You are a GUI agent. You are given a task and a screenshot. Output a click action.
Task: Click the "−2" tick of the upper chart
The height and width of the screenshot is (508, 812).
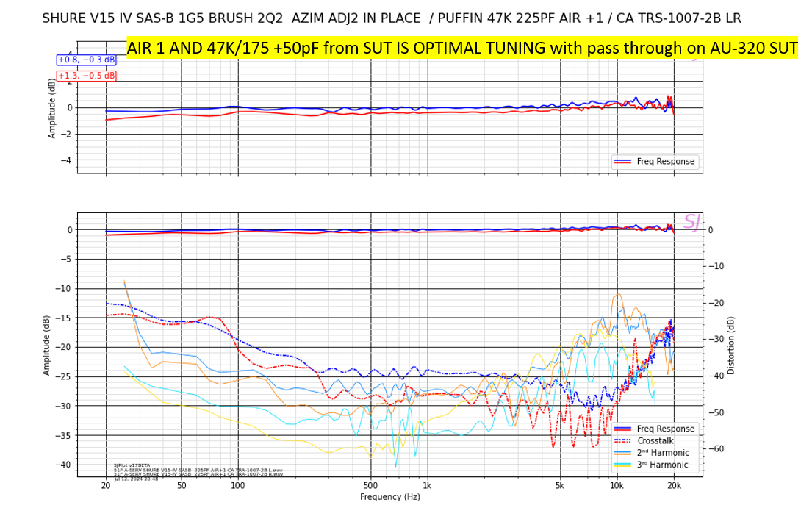click(66, 134)
